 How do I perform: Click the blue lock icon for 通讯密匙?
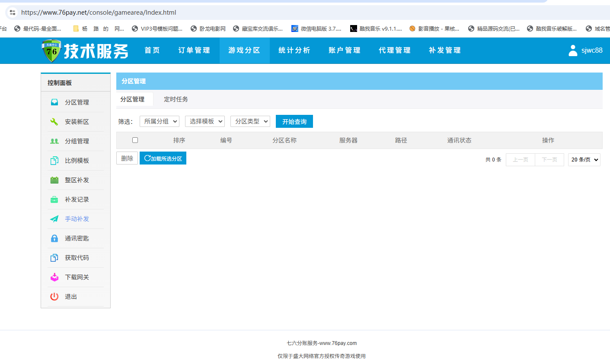(x=54, y=238)
